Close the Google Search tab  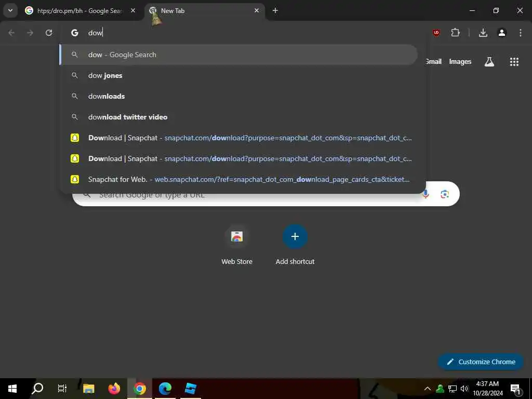(x=133, y=10)
